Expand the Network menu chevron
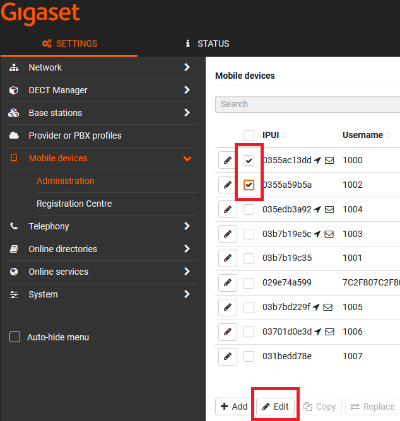The image size is (400, 421). [x=187, y=67]
